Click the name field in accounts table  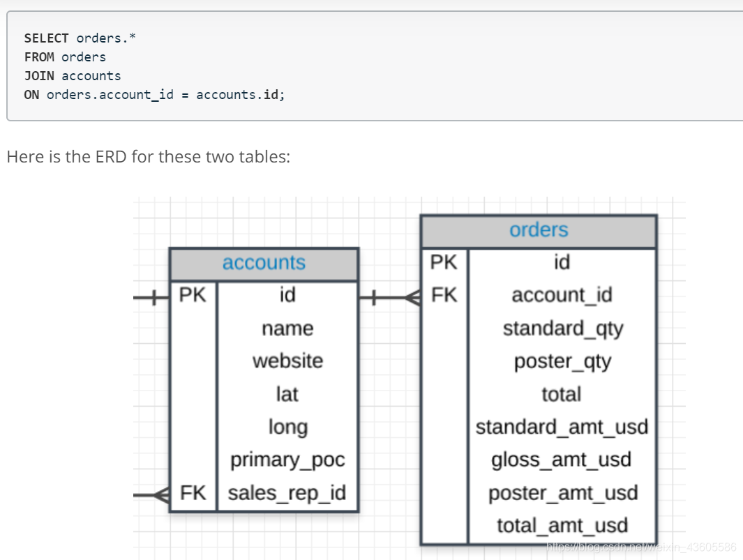pos(287,328)
